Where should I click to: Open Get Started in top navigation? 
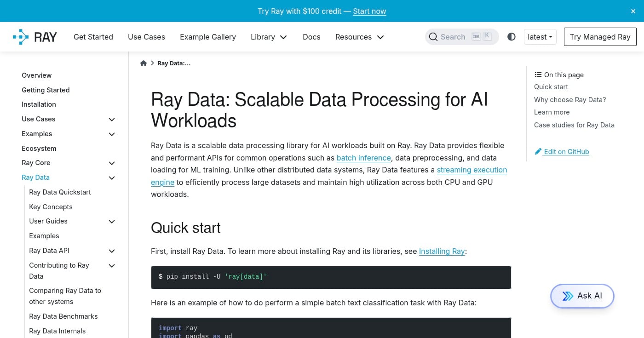click(93, 37)
